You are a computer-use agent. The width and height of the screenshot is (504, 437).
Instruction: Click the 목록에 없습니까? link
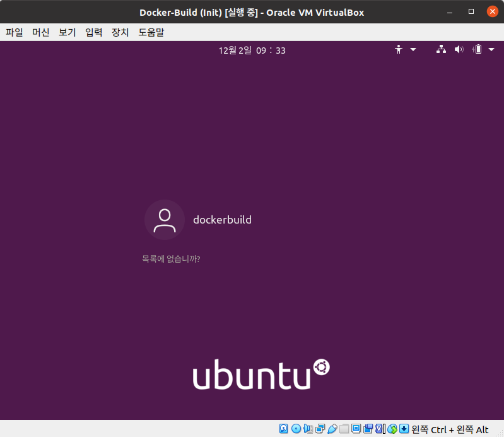tap(171, 259)
